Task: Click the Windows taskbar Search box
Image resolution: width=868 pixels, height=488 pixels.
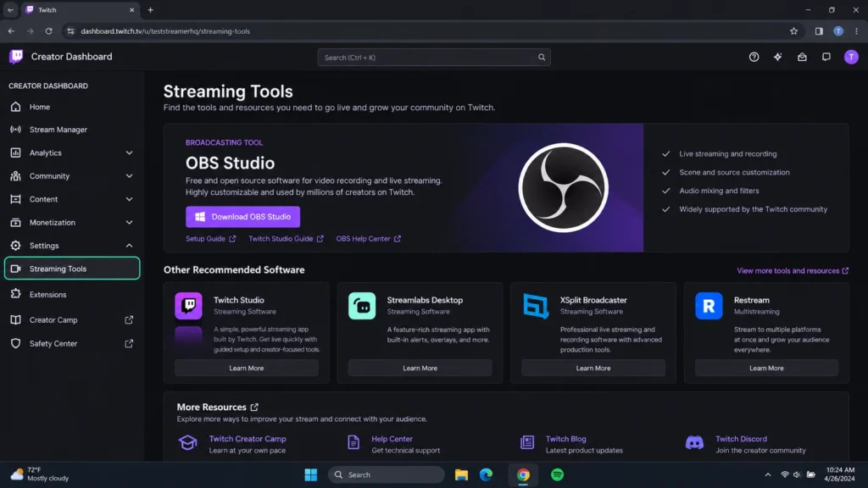Action: pyautogui.click(x=387, y=474)
